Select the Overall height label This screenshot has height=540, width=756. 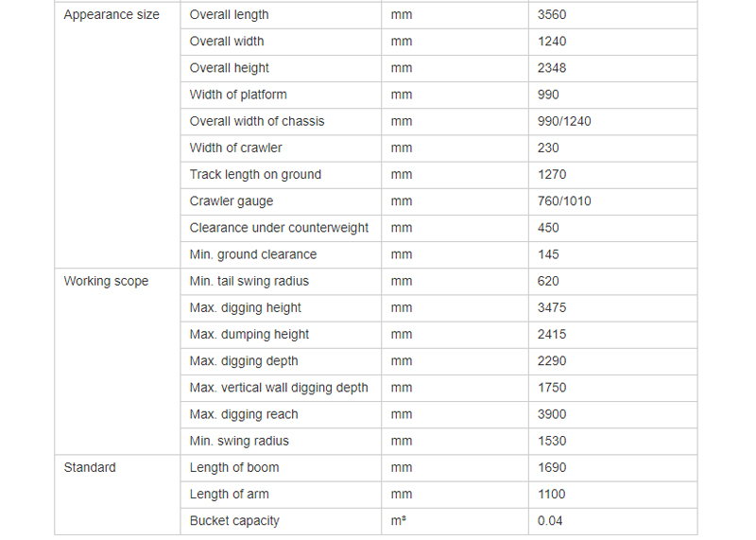(229, 68)
